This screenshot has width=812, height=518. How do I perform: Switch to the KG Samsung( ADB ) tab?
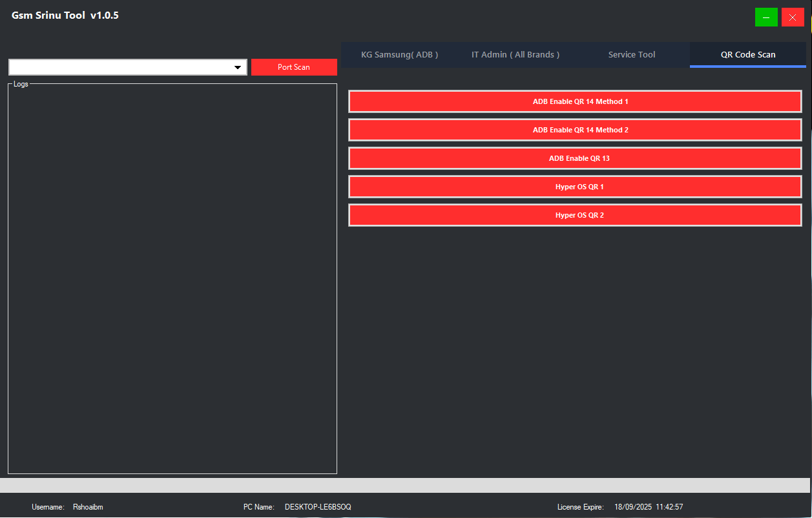pos(399,54)
